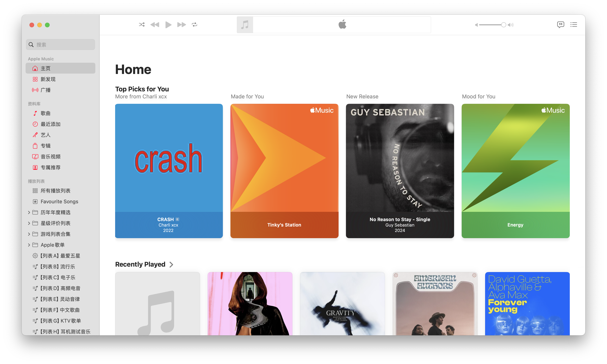Image resolution: width=607 pixels, height=364 pixels.
Task: Show the Up Next queue list
Action: point(574,25)
